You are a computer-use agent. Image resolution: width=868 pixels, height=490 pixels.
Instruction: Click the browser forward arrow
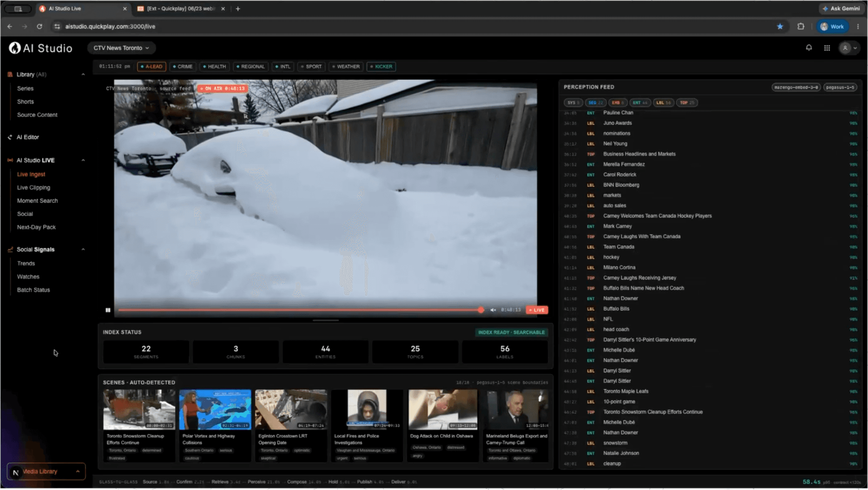tap(25, 26)
